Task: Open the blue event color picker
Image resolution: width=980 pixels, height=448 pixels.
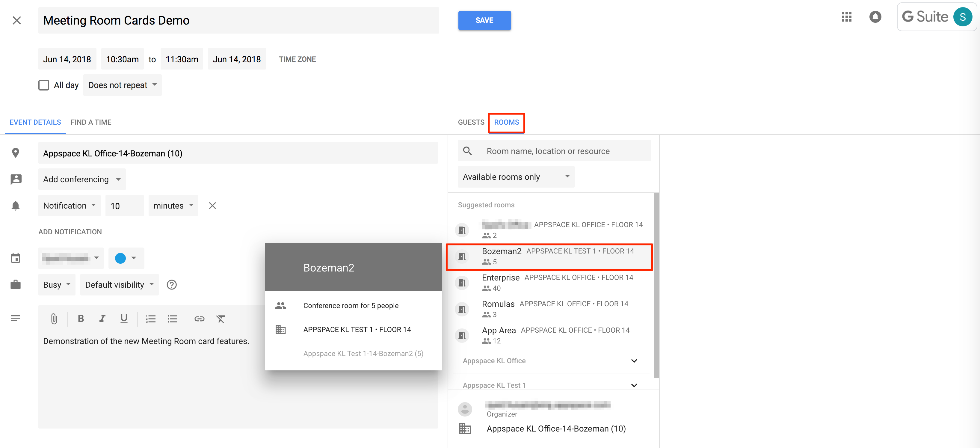Action: tap(126, 258)
